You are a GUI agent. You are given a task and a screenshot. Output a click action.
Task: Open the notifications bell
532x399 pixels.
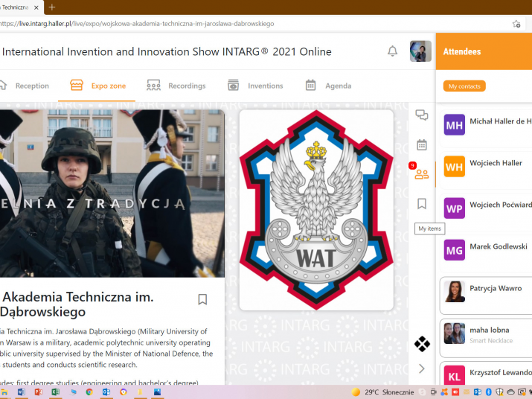pos(392,51)
